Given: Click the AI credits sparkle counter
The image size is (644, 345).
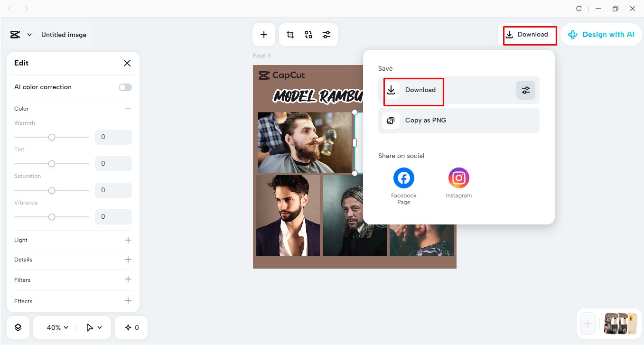Looking at the screenshot, I should (x=131, y=327).
